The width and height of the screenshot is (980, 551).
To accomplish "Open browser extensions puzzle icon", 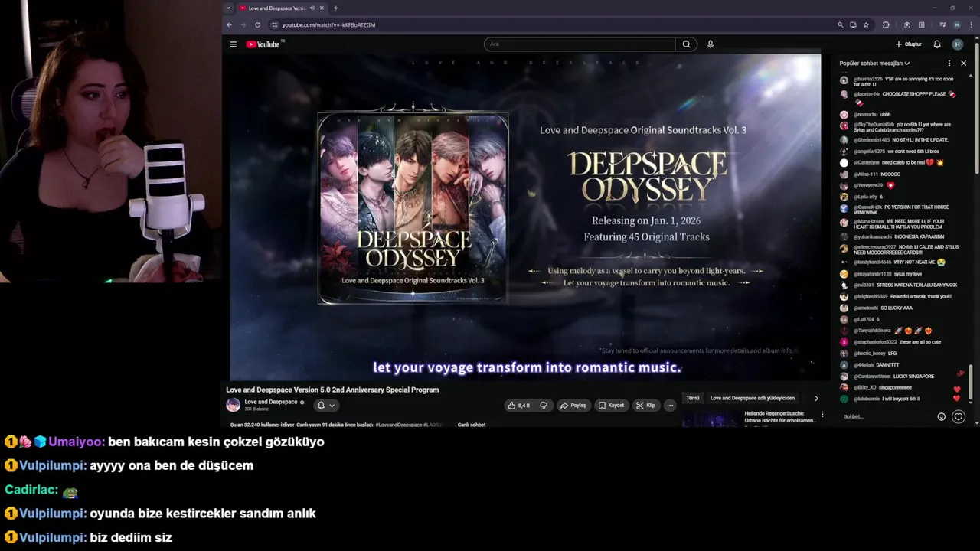I will pyautogui.click(x=886, y=24).
